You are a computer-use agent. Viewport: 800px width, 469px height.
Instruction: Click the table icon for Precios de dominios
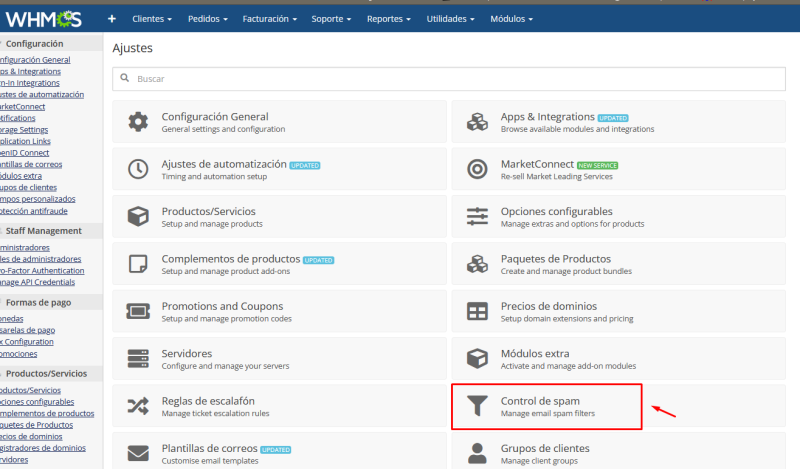coord(477,311)
